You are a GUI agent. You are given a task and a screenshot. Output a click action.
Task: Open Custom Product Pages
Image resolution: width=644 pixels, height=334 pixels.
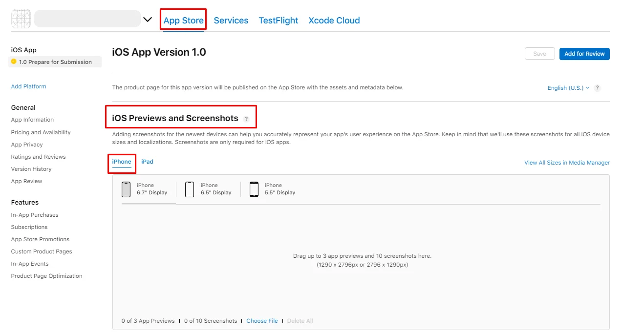click(42, 251)
